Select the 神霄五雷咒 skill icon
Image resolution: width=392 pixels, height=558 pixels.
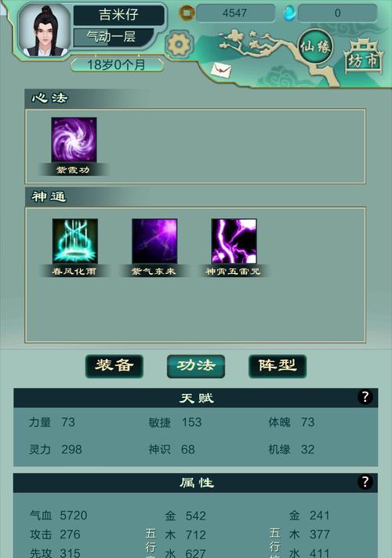pos(234,241)
